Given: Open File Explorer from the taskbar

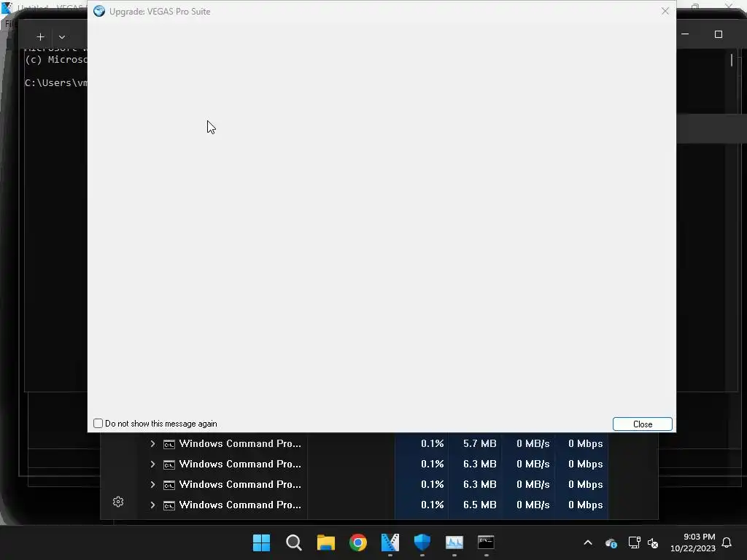Looking at the screenshot, I should [326, 542].
